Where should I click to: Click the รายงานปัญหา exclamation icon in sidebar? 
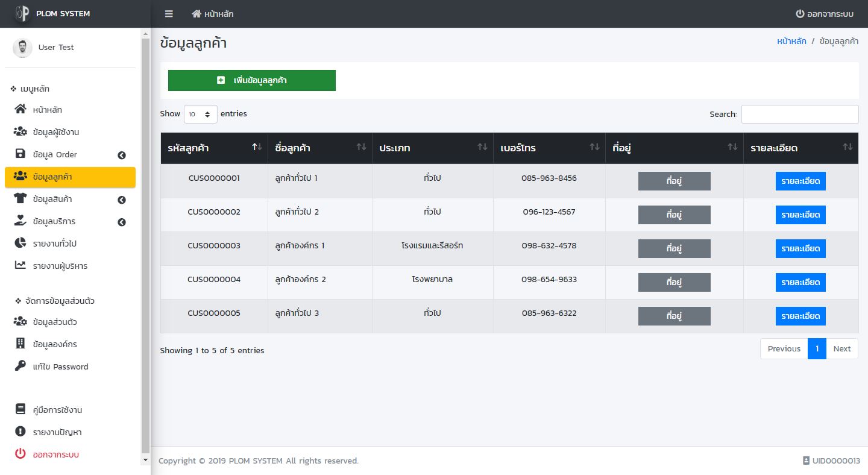click(20, 432)
